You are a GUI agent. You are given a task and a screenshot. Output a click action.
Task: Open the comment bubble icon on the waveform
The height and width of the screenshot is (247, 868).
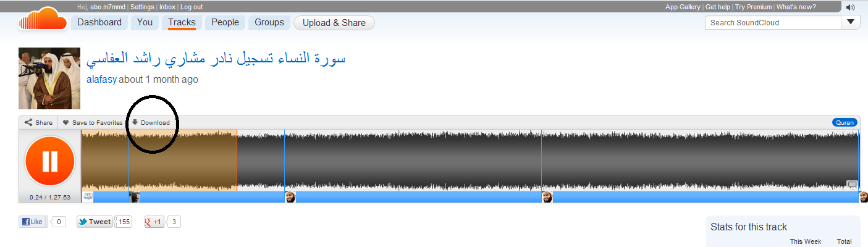pos(852,185)
